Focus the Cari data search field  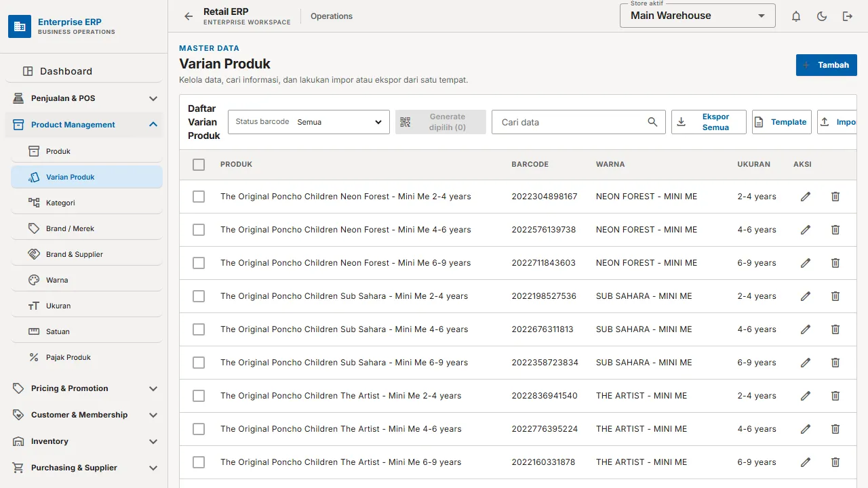[x=578, y=122]
